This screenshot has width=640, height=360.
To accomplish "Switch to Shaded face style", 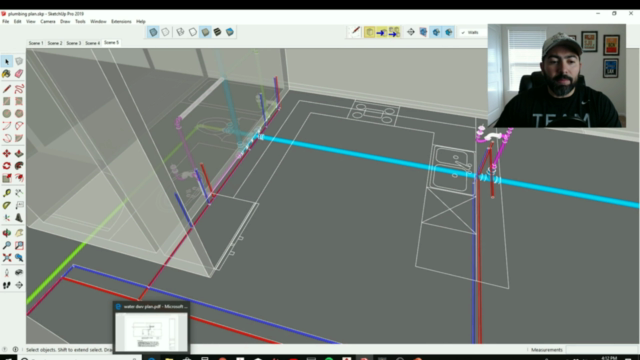I will point(205,32).
